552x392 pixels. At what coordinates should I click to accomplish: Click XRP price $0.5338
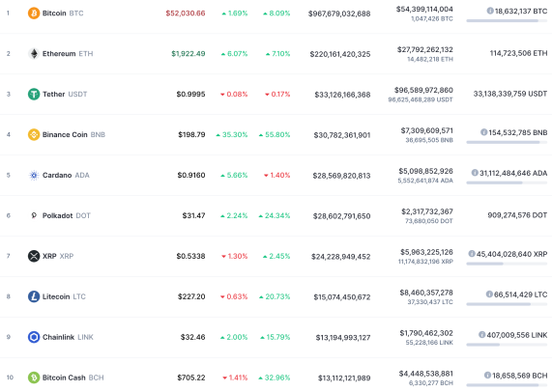click(x=190, y=256)
